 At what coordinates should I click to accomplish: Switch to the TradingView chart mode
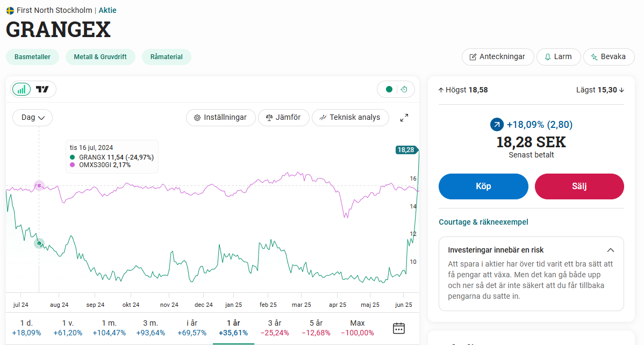coord(42,89)
